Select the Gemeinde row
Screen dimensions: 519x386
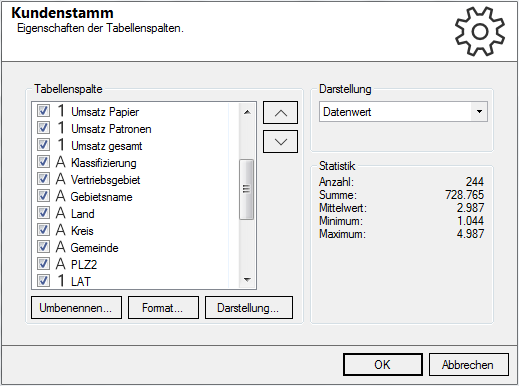coord(133,247)
